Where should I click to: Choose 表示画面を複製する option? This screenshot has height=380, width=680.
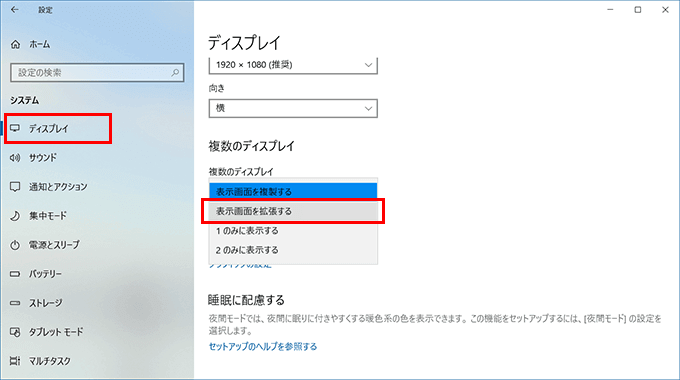pos(293,191)
